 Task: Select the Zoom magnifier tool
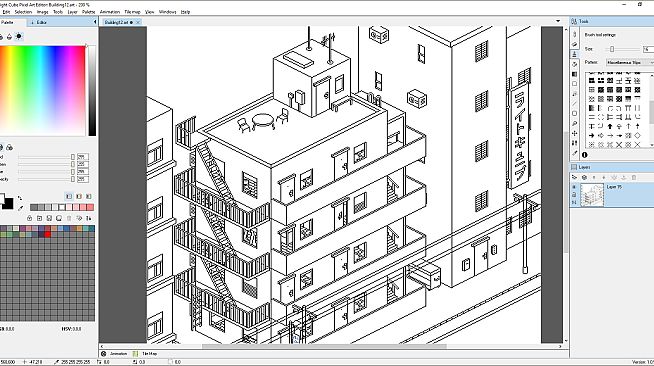(x=575, y=123)
